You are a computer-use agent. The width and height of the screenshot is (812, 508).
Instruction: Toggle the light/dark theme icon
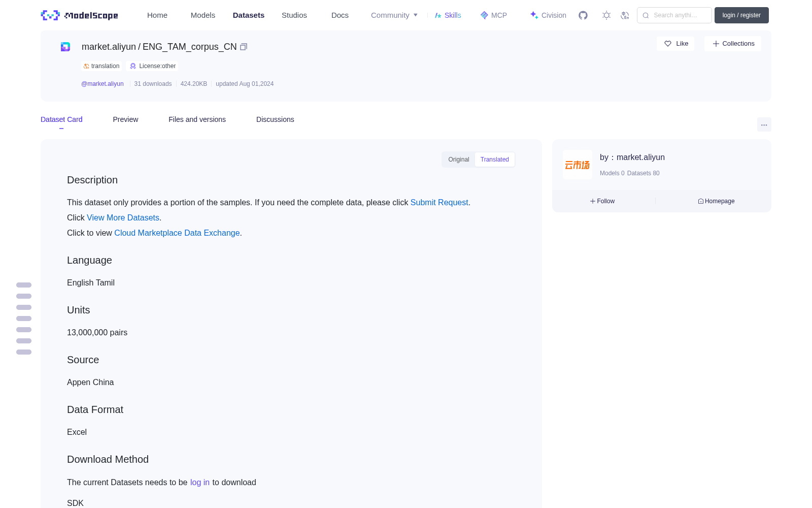click(x=606, y=15)
